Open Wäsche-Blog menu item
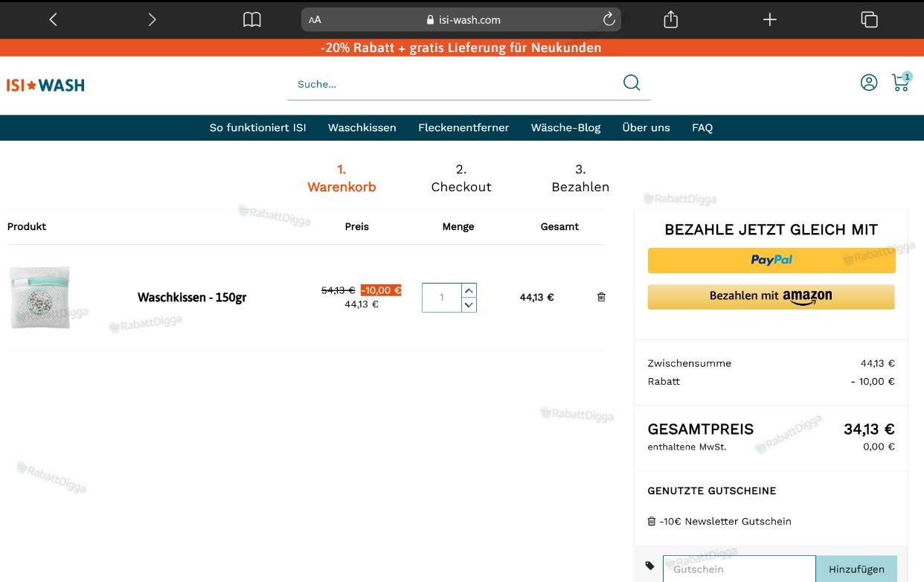This screenshot has width=924, height=582. 565,127
